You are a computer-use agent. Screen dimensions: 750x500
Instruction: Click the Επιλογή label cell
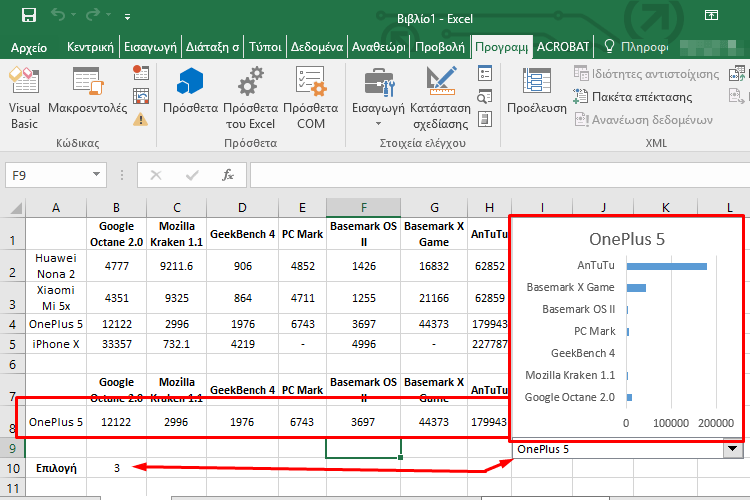(56, 468)
